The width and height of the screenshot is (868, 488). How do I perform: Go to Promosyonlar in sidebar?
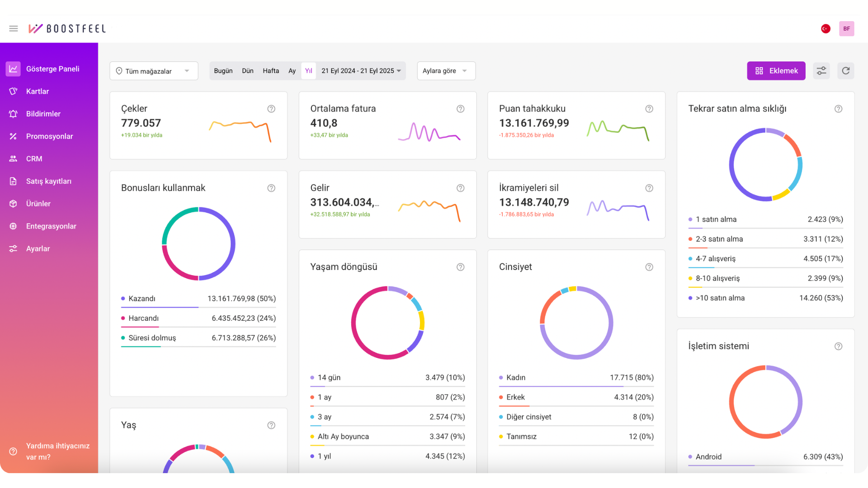tap(49, 136)
